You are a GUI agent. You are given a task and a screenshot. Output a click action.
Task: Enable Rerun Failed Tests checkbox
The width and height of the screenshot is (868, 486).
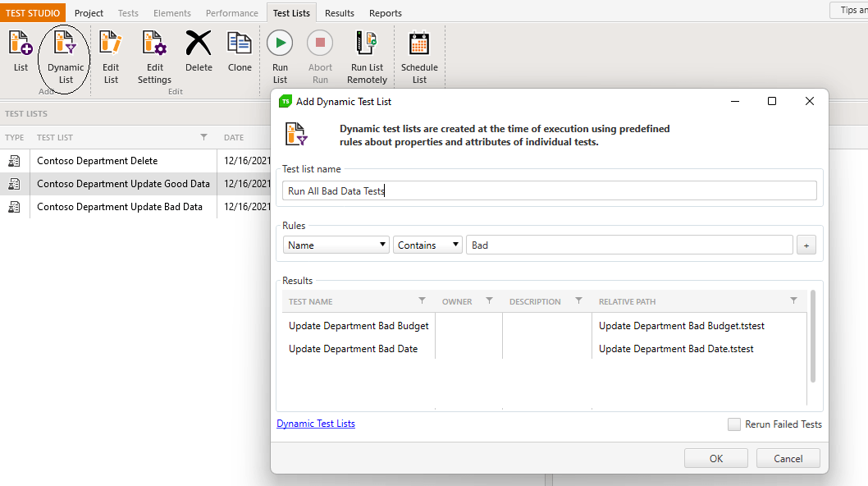click(x=734, y=424)
